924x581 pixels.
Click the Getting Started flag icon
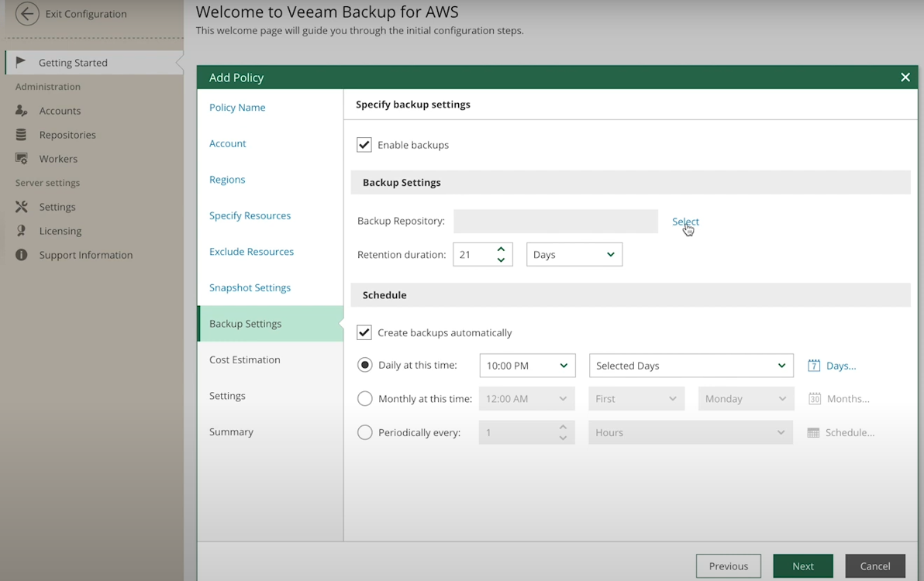[x=22, y=63]
